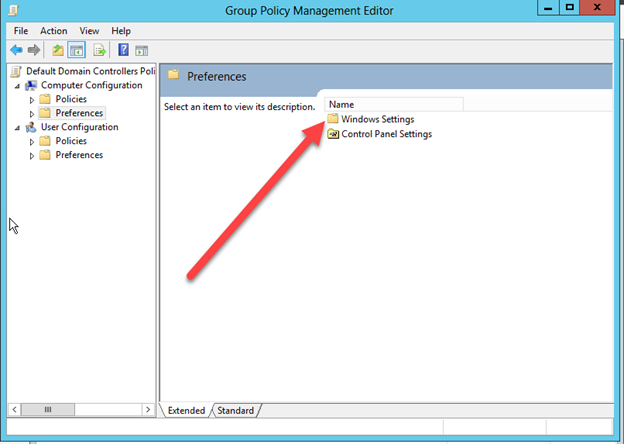Collapse the Computer Configuration node

[x=17, y=86]
